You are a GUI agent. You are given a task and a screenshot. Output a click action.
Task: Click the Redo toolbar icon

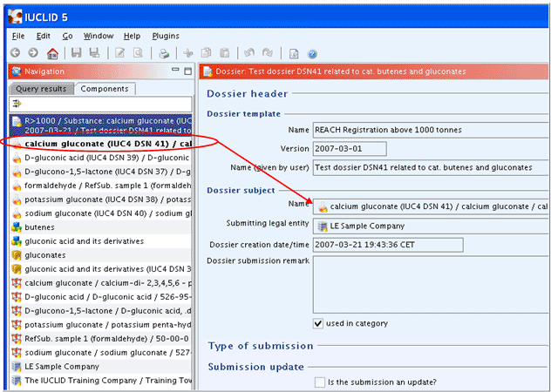[x=268, y=52]
